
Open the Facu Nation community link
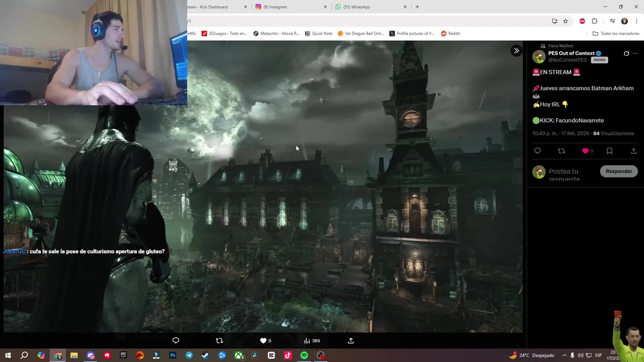(x=560, y=46)
